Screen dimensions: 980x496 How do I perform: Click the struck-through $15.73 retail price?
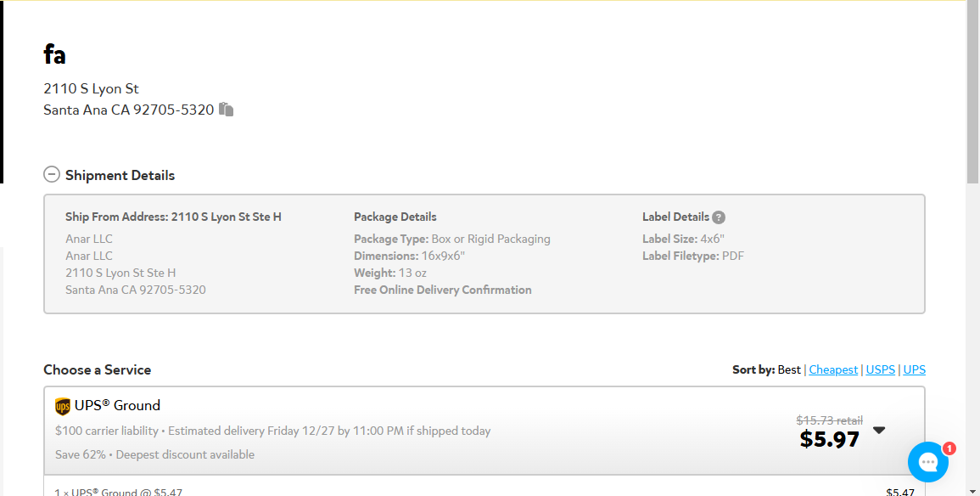[x=829, y=420]
